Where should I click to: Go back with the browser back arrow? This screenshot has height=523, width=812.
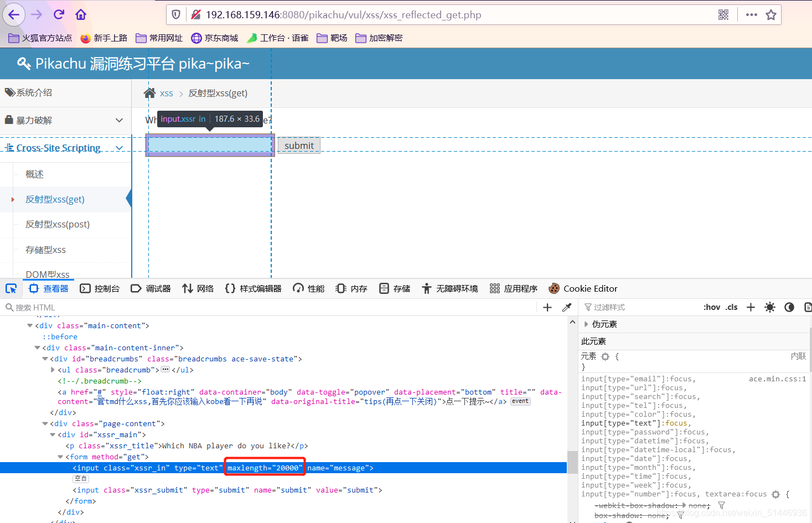pos(14,14)
